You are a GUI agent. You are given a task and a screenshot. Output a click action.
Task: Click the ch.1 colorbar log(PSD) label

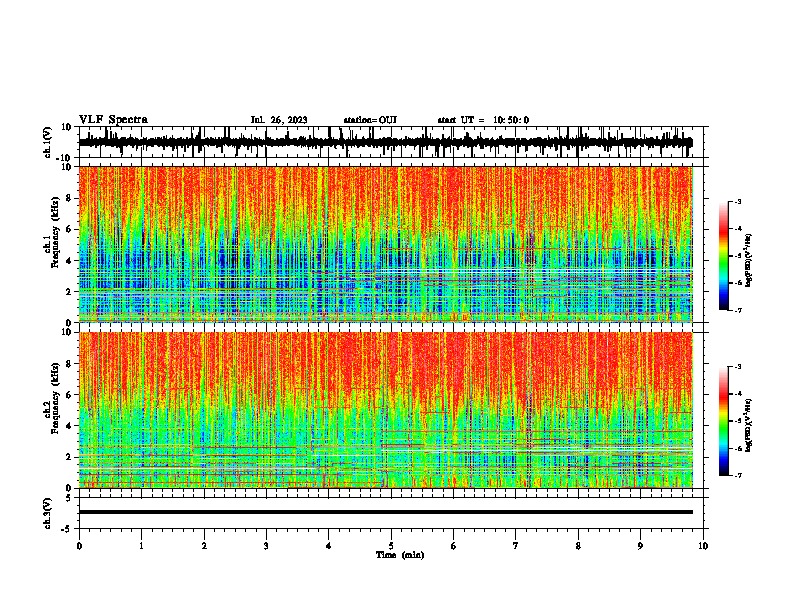pyautogui.click(x=748, y=261)
